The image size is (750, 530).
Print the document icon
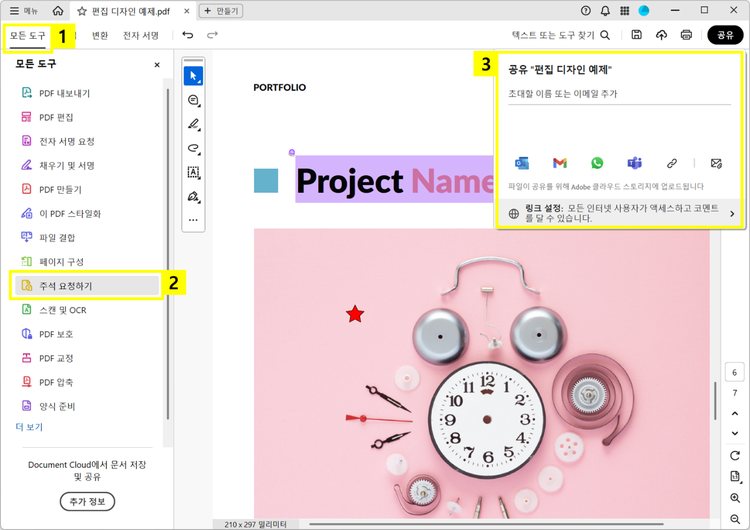pos(686,35)
